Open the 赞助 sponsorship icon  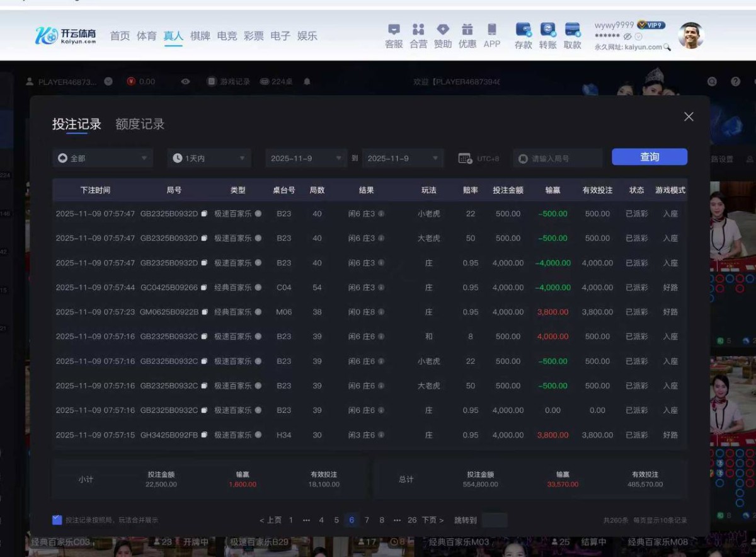pyautogui.click(x=443, y=30)
